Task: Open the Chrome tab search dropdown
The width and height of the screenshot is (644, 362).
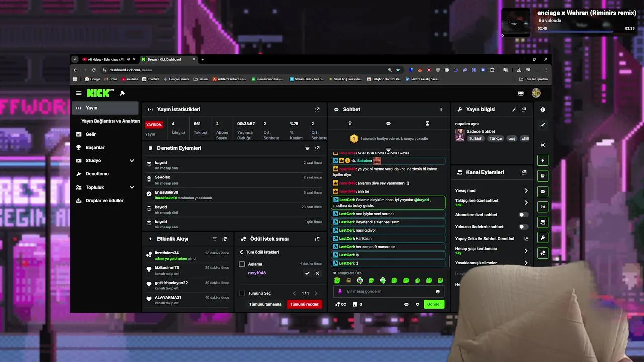Action: click(x=75, y=59)
